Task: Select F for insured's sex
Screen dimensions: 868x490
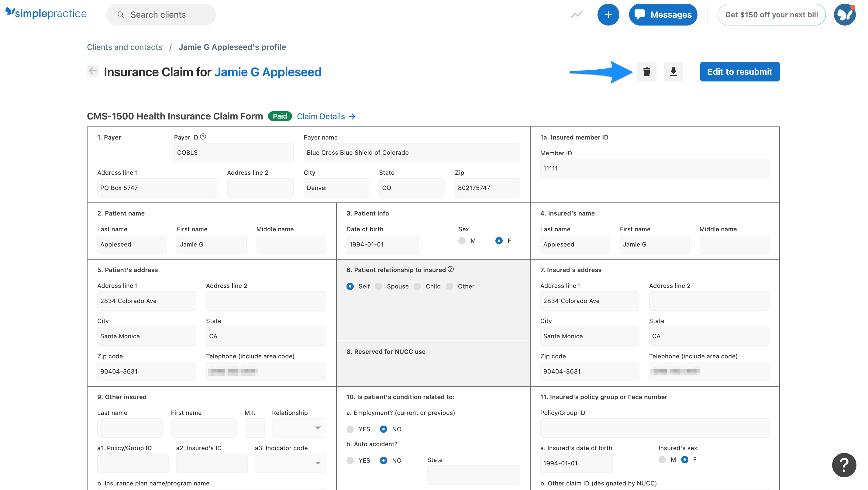Action: click(685, 459)
